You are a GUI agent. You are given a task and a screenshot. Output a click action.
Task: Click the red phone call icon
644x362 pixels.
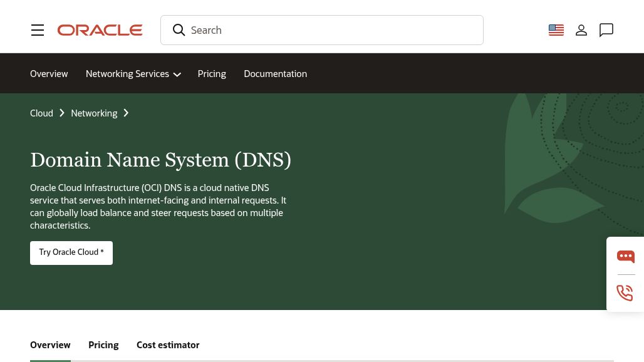point(625,292)
